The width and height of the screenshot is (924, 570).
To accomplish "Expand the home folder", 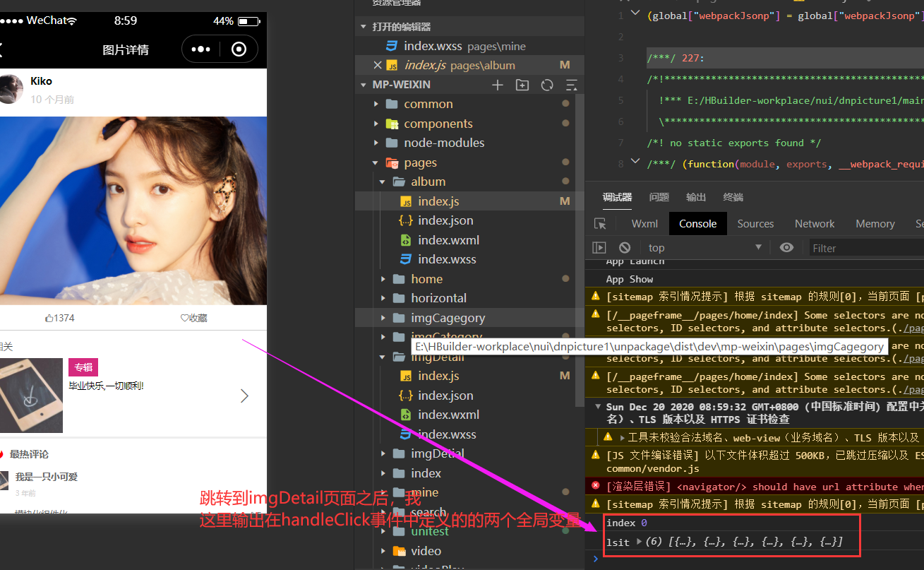I will click(383, 279).
